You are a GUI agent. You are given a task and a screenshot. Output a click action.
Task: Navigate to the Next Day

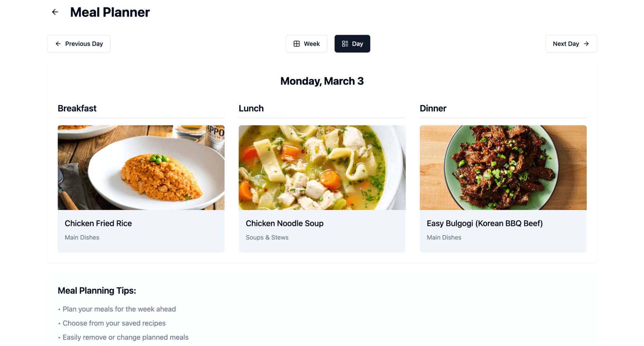pos(571,44)
